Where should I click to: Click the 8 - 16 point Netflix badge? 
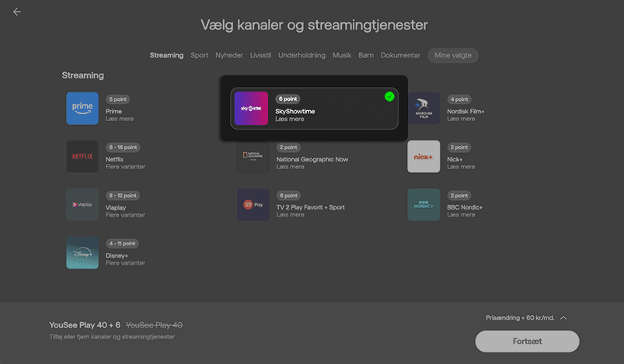(123, 147)
